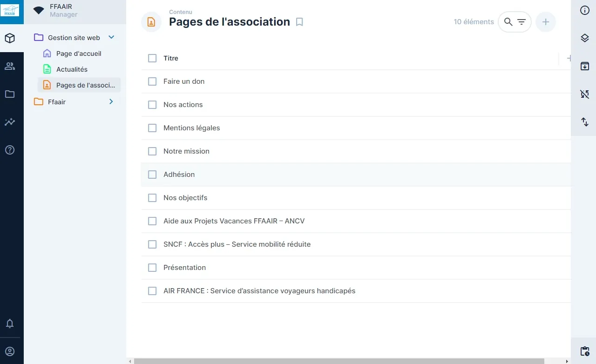596x364 pixels.
Task: Go to Page d'accueil in navigation
Action: coord(78,54)
